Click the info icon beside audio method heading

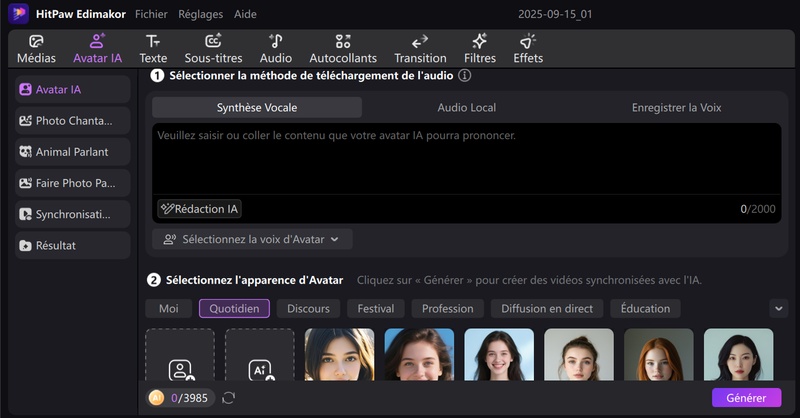coord(464,75)
